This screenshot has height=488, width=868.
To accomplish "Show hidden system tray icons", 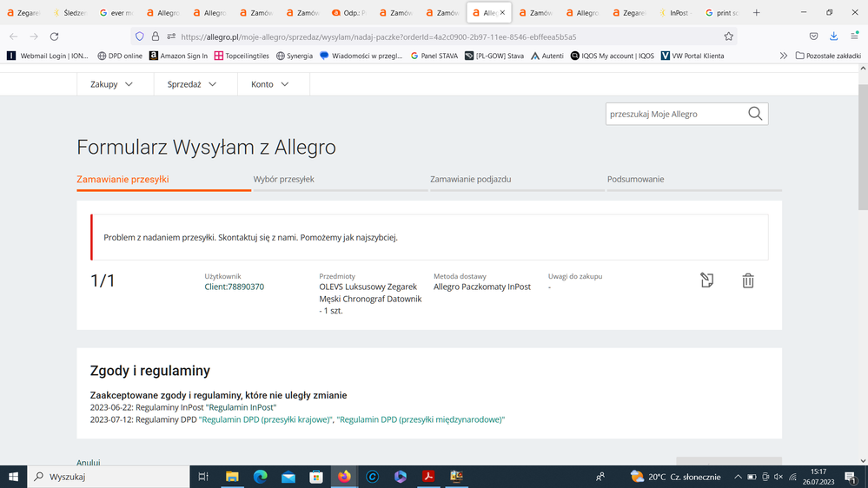I will [738, 477].
